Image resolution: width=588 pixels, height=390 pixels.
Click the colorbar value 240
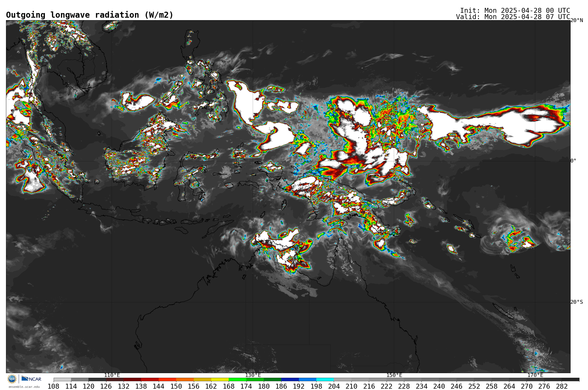pyautogui.click(x=439, y=386)
